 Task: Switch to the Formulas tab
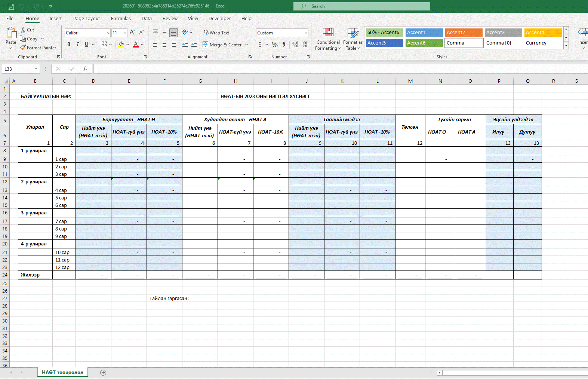(121, 19)
